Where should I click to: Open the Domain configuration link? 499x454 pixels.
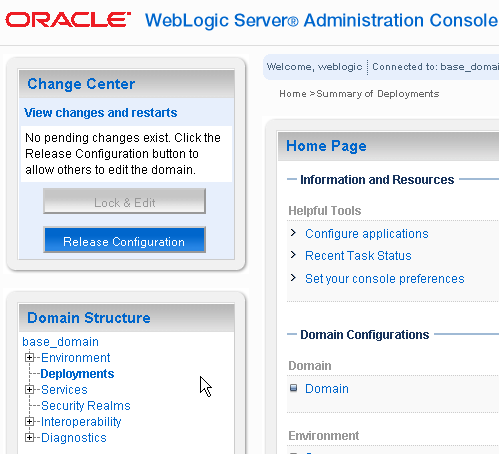327,389
